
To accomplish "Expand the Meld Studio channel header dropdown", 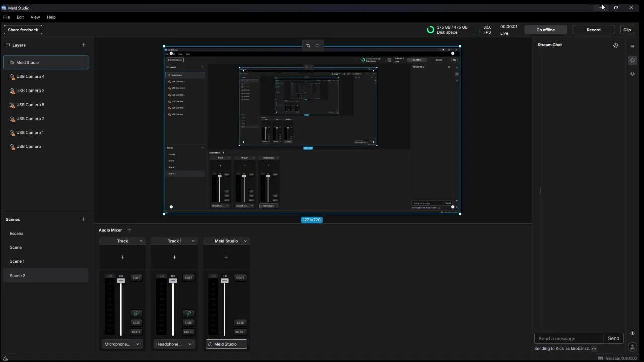I will pyautogui.click(x=245, y=241).
